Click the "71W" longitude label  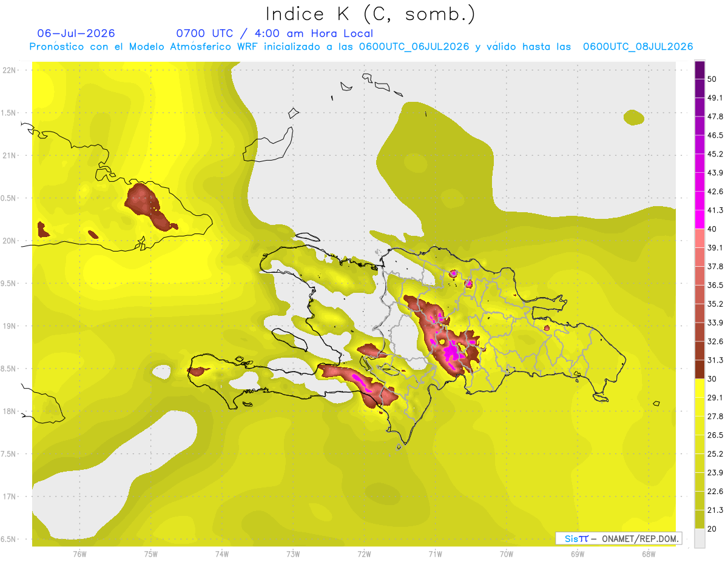point(435,554)
